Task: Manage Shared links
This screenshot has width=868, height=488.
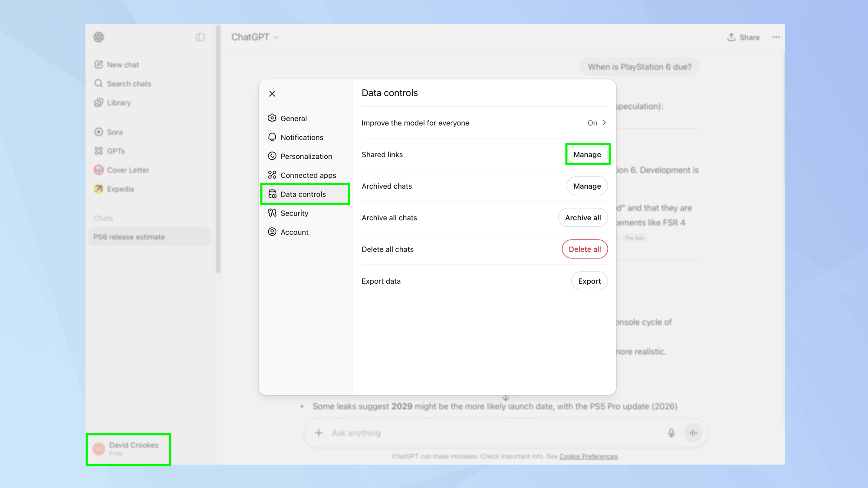Action: [587, 154]
